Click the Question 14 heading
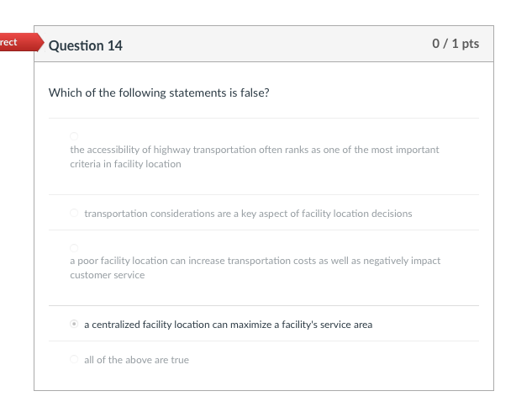 86,45
